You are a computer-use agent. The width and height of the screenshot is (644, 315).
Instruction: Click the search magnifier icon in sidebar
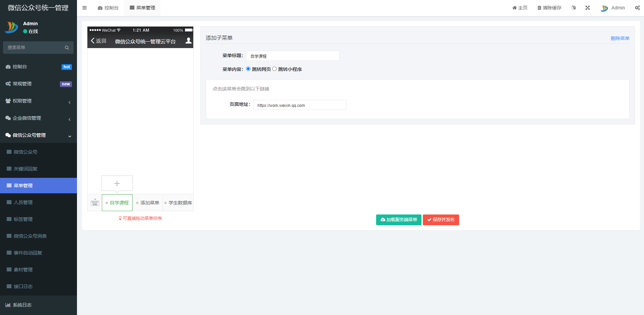[67, 48]
